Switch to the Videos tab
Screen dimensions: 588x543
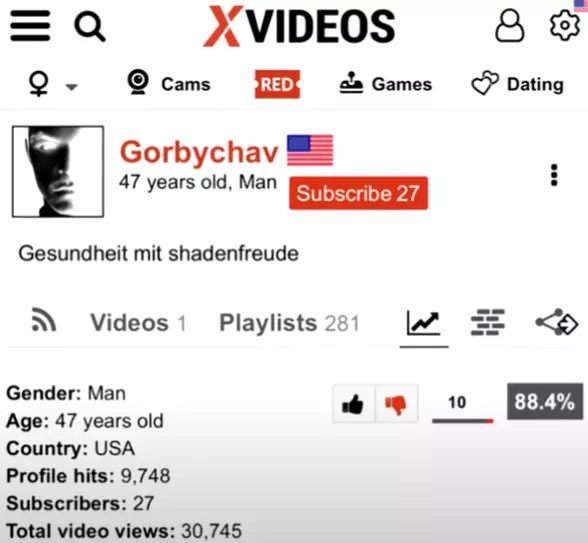[138, 322]
